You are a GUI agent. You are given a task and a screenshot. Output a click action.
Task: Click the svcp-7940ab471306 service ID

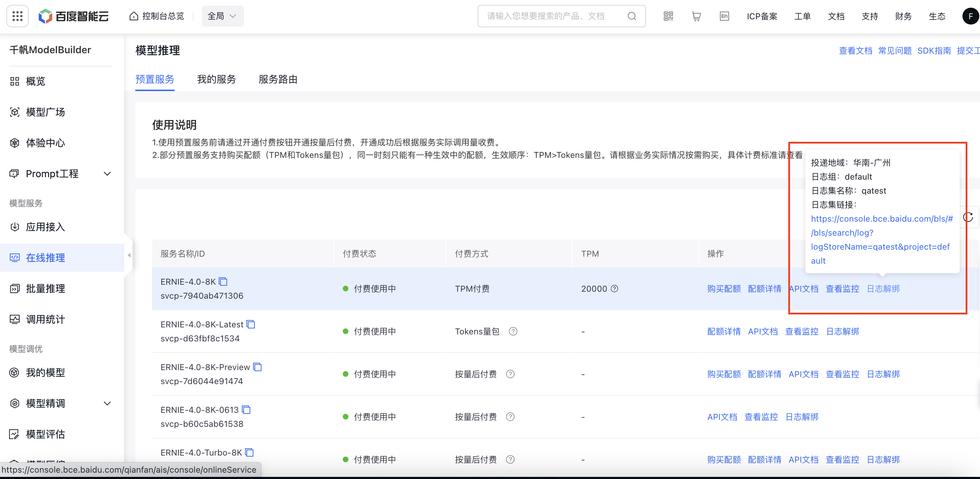(x=202, y=296)
